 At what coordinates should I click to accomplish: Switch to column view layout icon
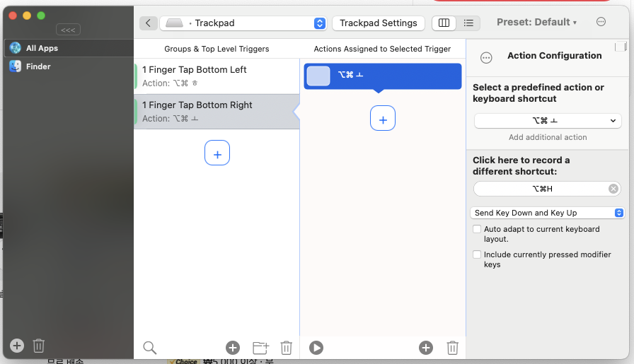[x=444, y=23]
